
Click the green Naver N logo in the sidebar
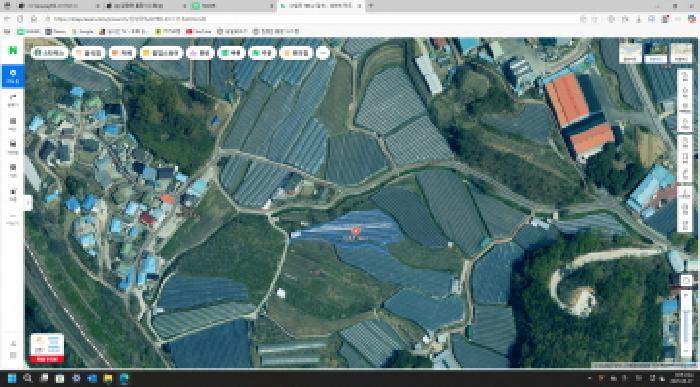(x=12, y=50)
